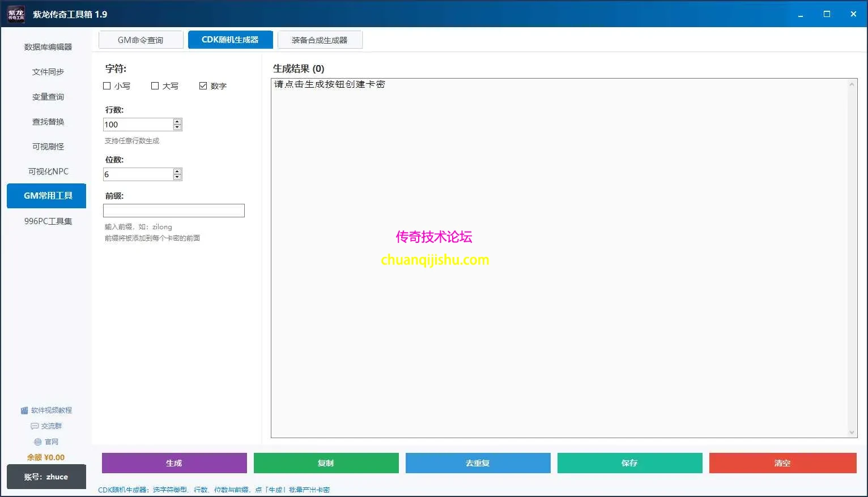Uncheck the 数字 digits checkbox
The image size is (868, 497).
pos(203,86)
